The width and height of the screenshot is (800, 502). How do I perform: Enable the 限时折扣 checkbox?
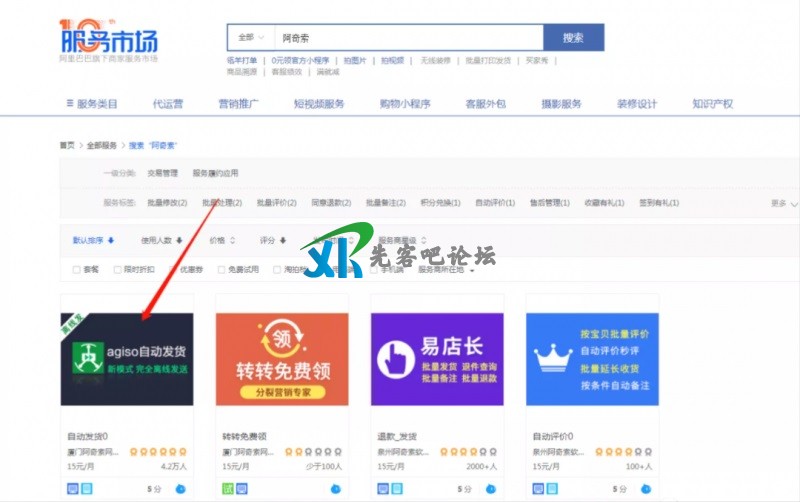point(117,269)
